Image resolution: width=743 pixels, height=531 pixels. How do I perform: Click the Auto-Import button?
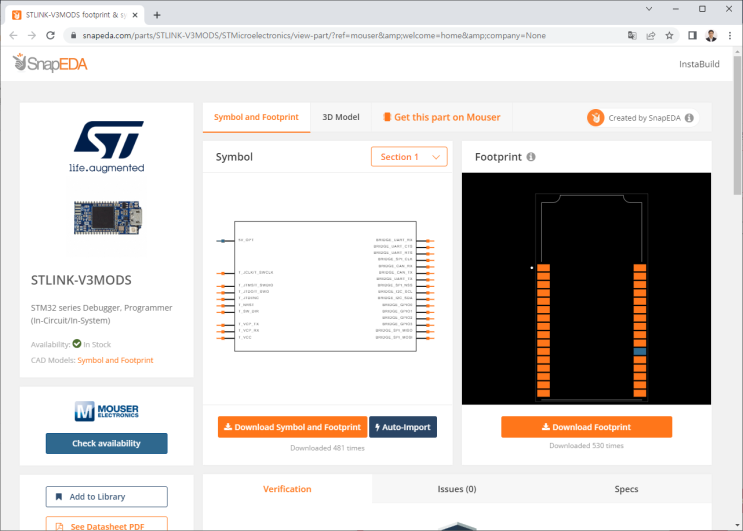coord(403,427)
